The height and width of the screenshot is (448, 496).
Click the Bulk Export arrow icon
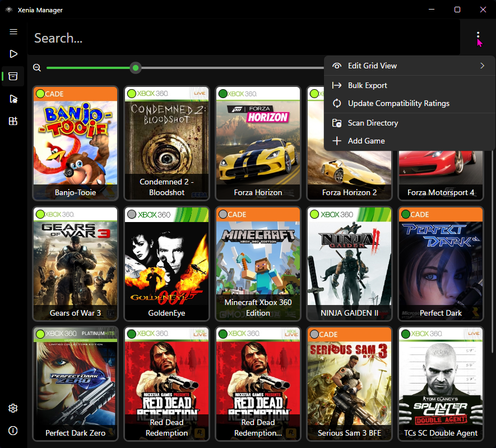coord(337,85)
